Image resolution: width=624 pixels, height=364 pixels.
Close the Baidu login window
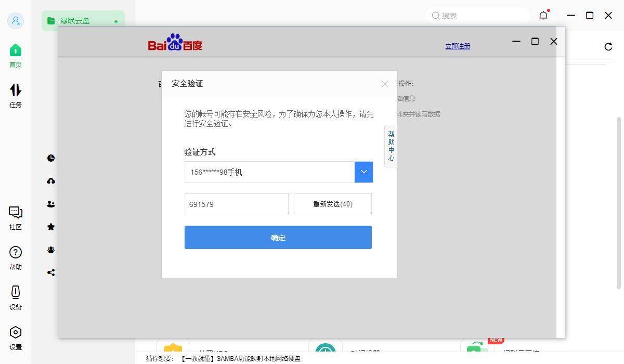554,41
